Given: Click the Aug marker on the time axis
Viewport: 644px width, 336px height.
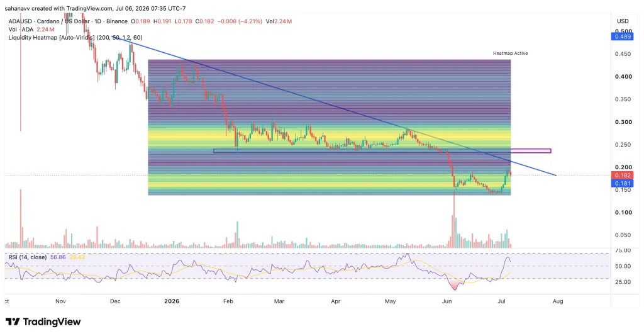Looking at the screenshot, I should (x=558, y=301).
